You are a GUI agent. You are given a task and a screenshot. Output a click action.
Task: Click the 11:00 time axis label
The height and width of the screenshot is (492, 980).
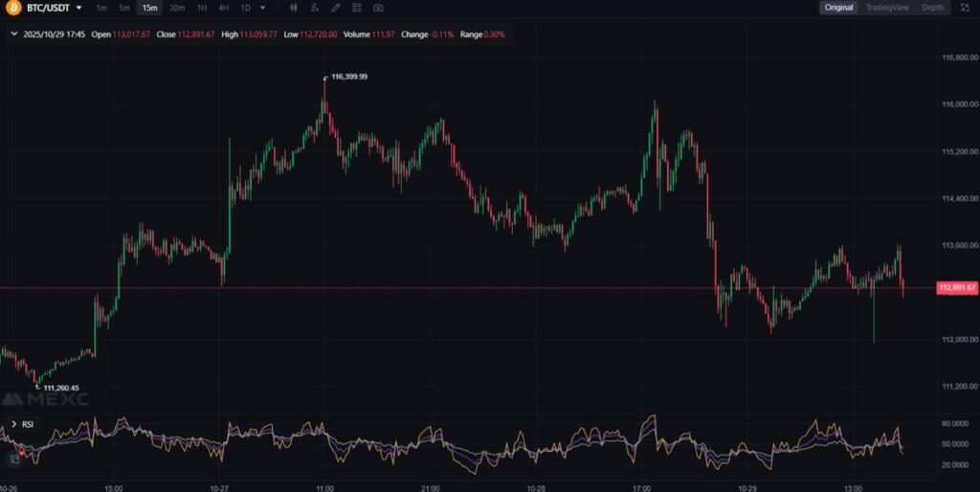click(324, 487)
